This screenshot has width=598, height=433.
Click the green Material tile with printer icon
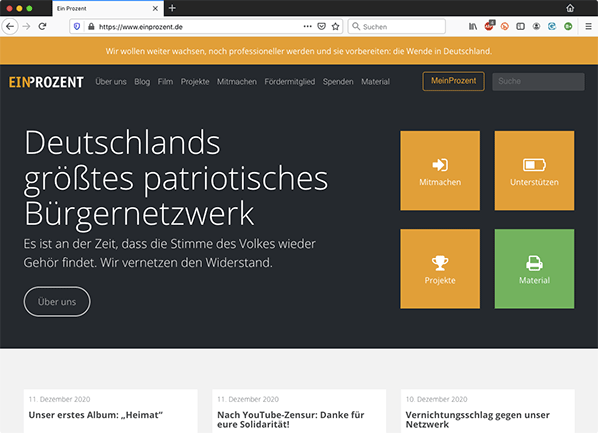click(534, 269)
